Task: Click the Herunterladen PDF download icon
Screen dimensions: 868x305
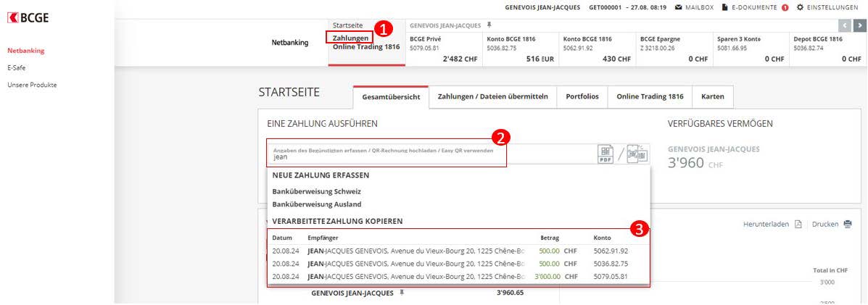Action: tap(798, 224)
